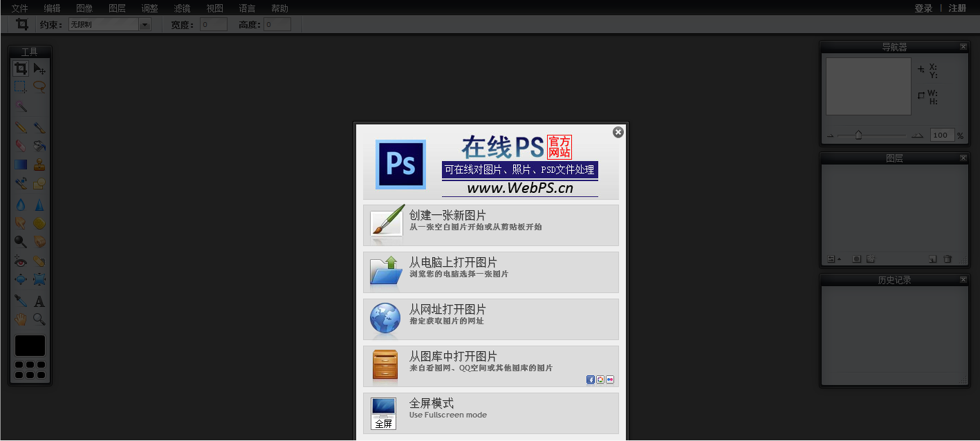Screen dimensions: 980x441
Task: Select the Pinch tool
Action: coord(39,280)
